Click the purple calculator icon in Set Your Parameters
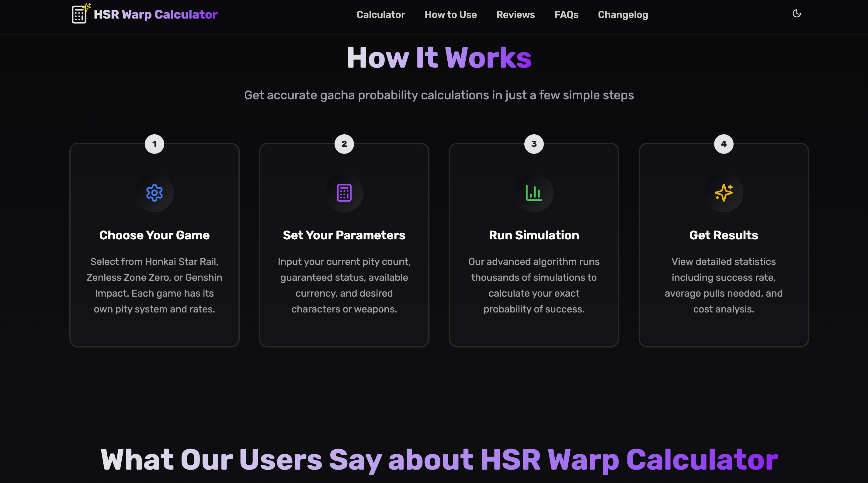Viewport: 868px width, 483px height. 344,192
